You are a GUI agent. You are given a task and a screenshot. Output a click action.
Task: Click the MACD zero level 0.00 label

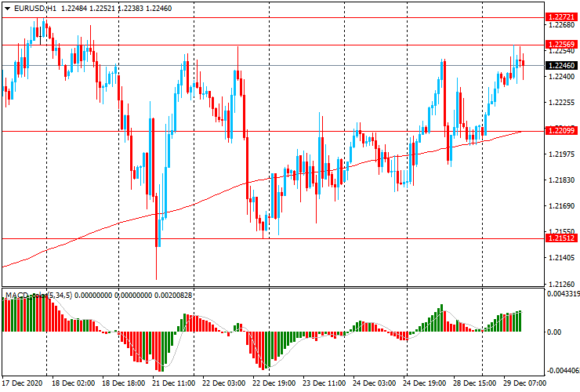[555, 332]
